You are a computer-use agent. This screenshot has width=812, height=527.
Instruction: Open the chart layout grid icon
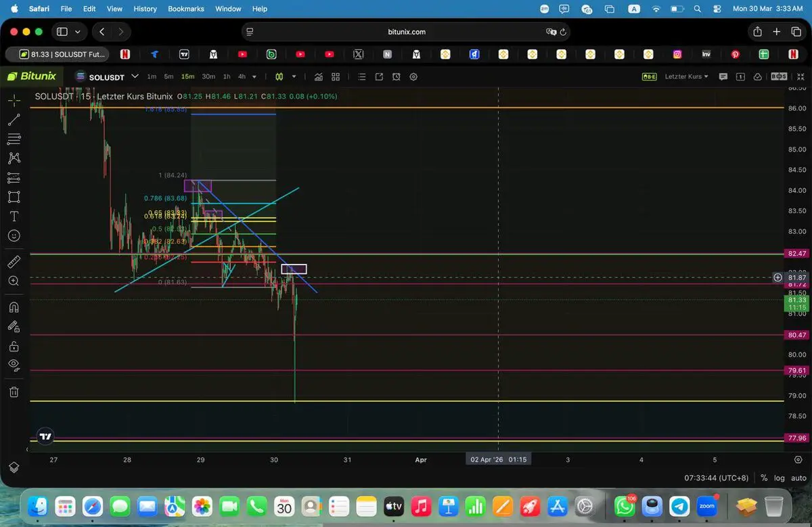[336, 76]
